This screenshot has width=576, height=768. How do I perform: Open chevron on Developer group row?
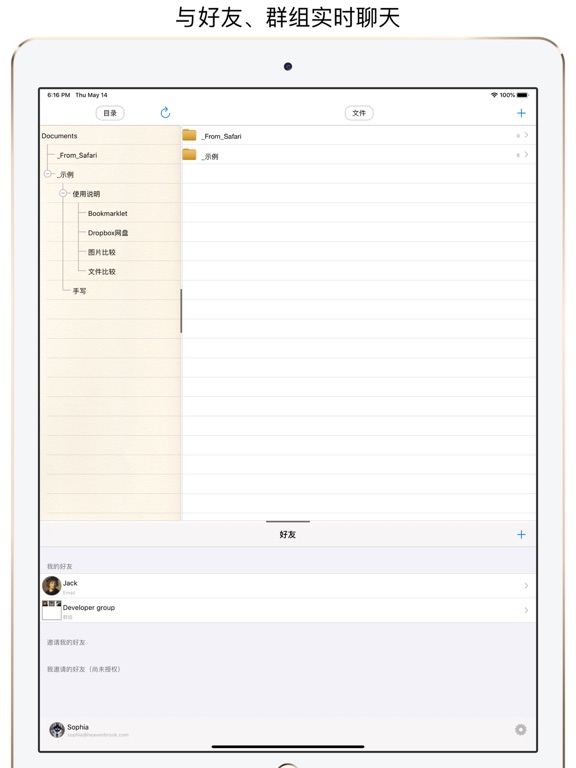[526, 610]
